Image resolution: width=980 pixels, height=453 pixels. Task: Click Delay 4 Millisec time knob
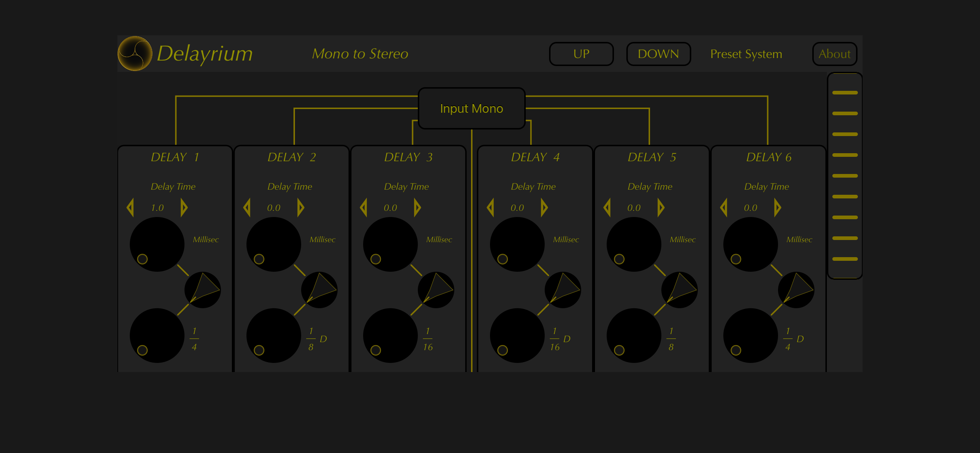click(517, 244)
